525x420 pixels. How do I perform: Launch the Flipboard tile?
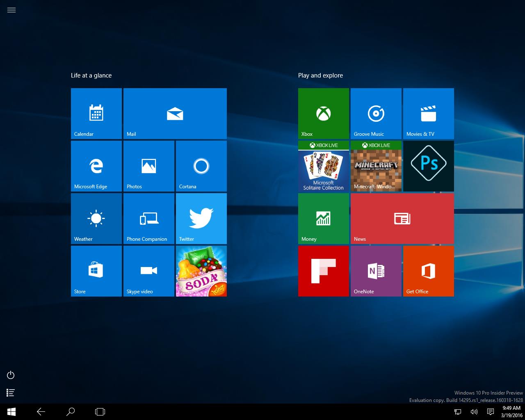[324, 271]
